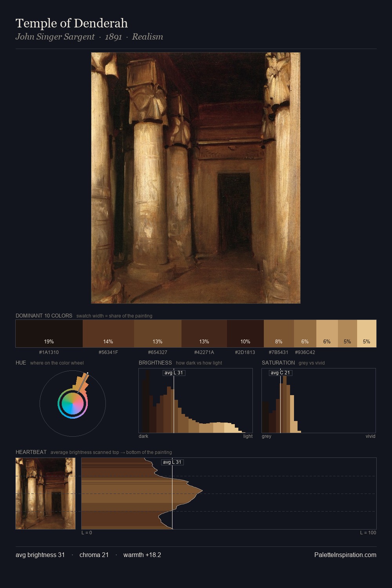Click hex code '#1A1310' text
Screen dimensions: 392x588
coord(49,352)
